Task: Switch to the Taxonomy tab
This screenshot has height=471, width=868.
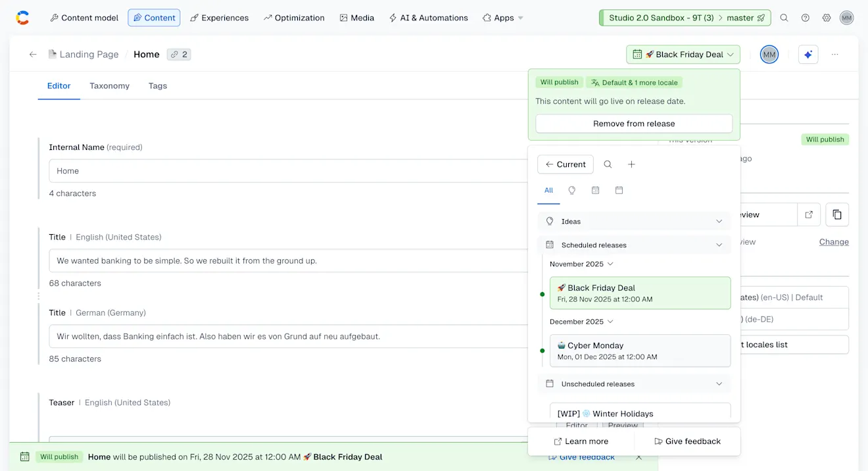Action: pos(109,86)
